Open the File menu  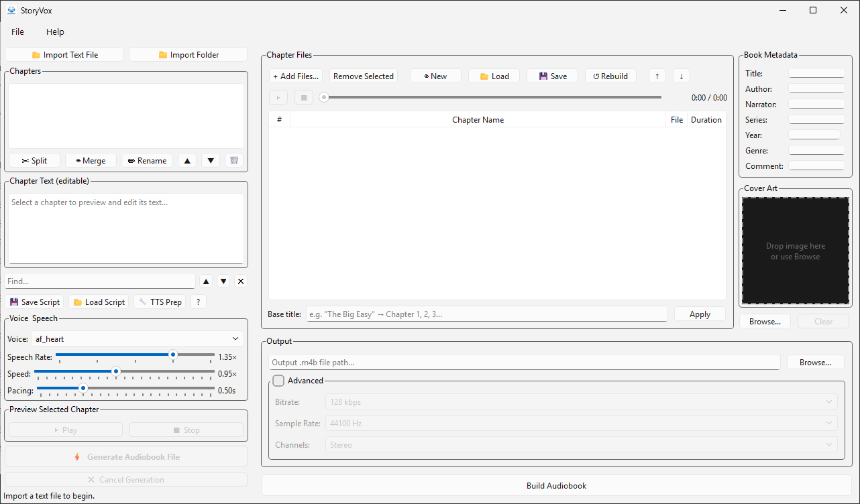[x=17, y=32]
